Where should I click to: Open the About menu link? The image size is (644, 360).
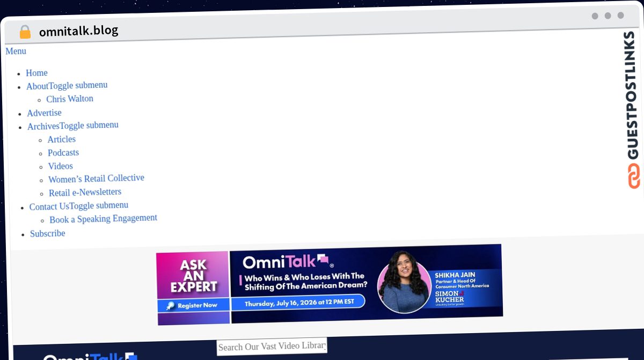tap(37, 86)
